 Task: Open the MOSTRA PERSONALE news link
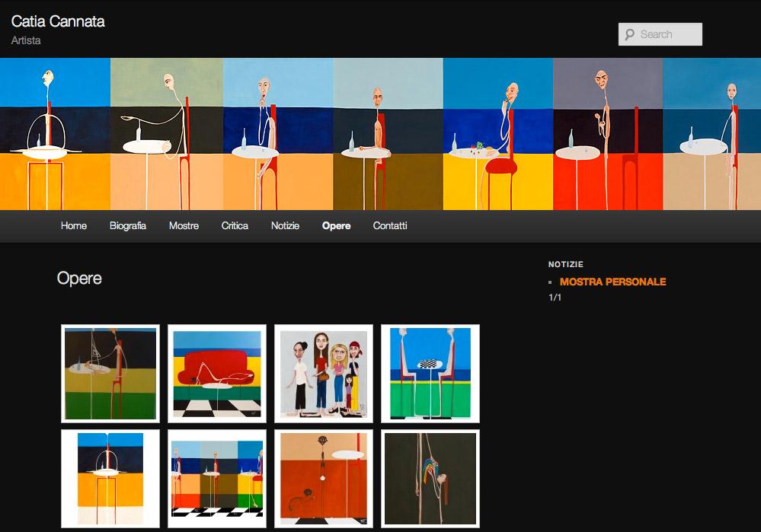612,282
